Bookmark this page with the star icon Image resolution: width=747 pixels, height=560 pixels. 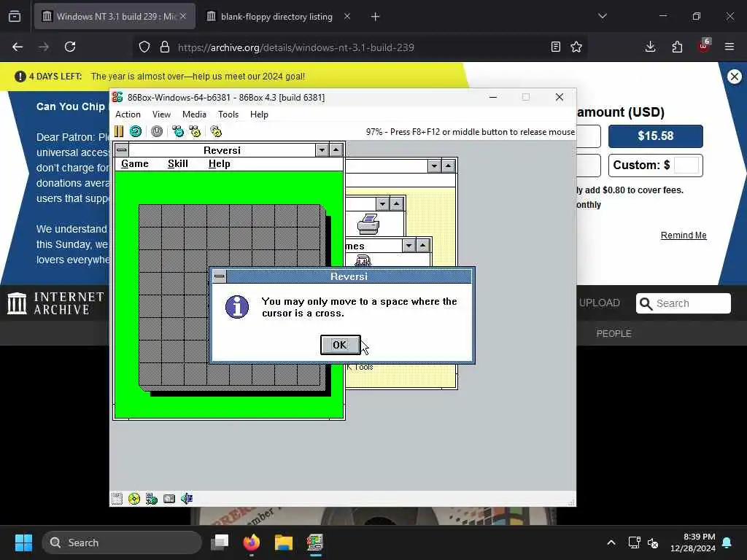click(x=576, y=47)
